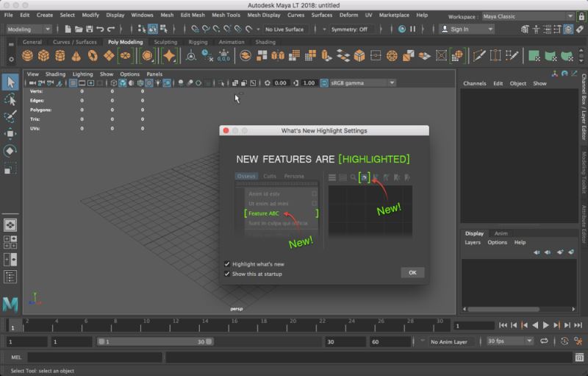588x376 pixels.
Task: Activate the Paint Selection tool
Action: pyautogui.click(x=10, y=116)
